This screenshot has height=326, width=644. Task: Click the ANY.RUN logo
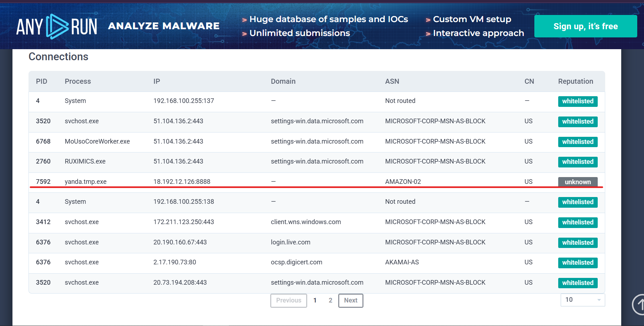click(x=57, y=27)
